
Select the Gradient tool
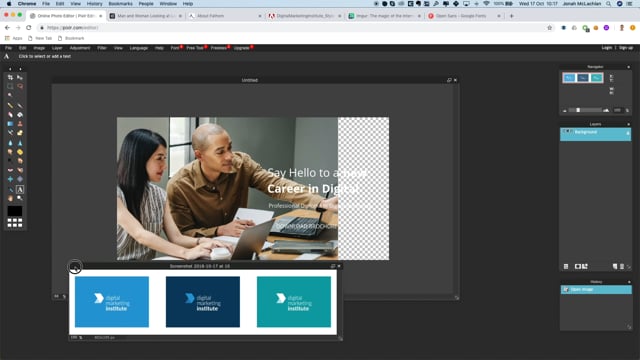pyautogui.click(x=10, y=124)
